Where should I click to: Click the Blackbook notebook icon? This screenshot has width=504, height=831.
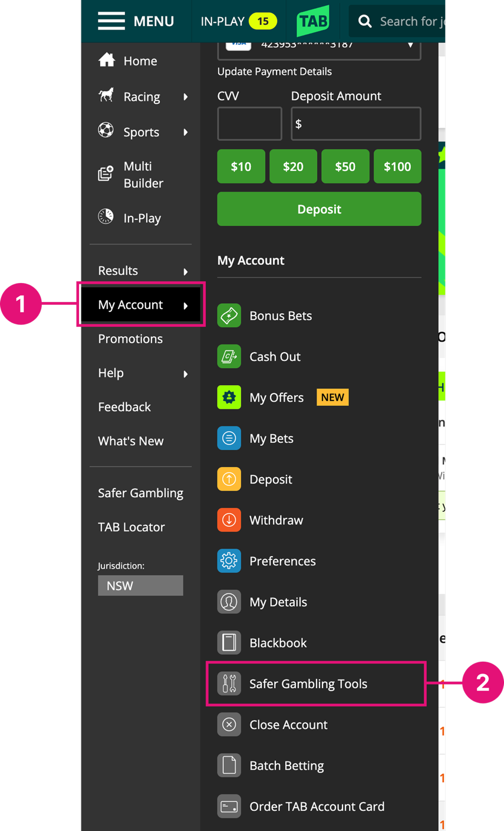coord(229,642)
